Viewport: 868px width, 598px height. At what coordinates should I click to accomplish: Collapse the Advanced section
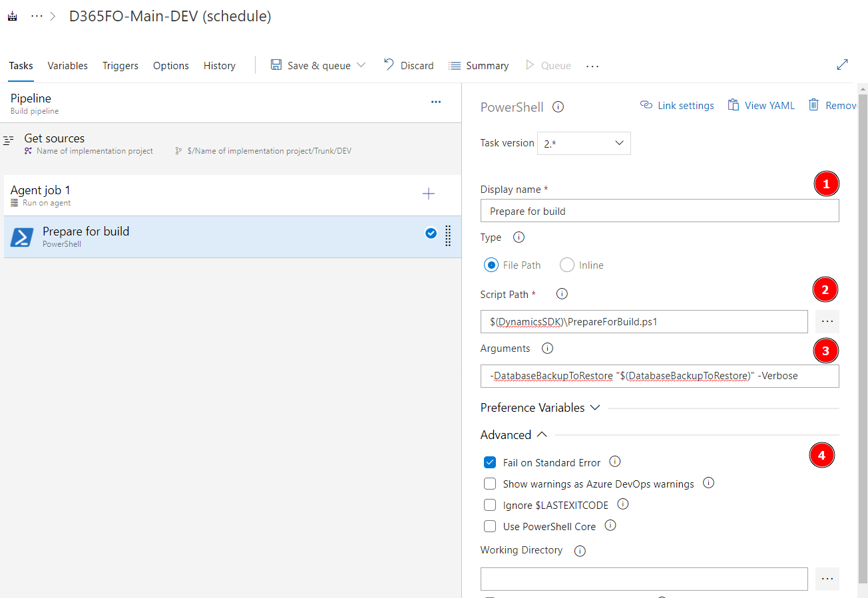pyautogui.click(x=513, y=435)
